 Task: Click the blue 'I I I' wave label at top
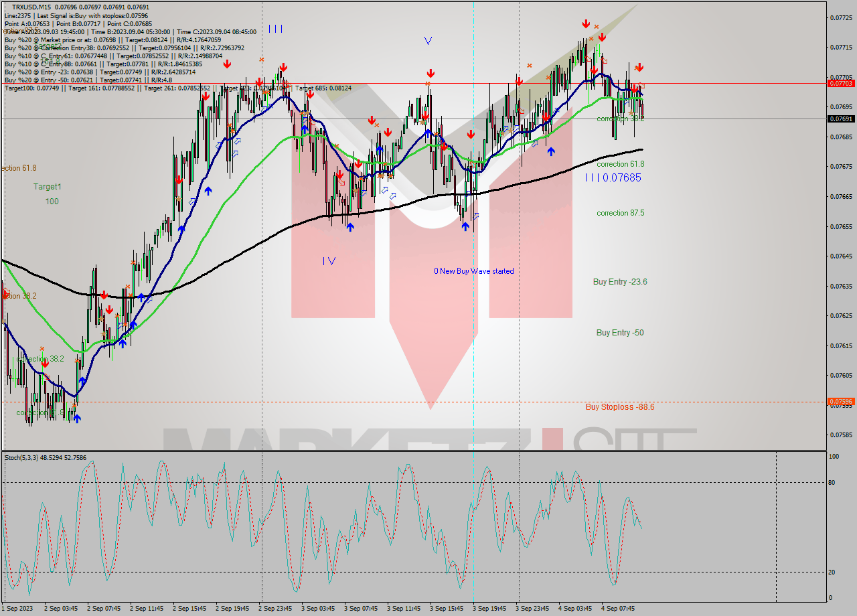click(x=275, y=29)
